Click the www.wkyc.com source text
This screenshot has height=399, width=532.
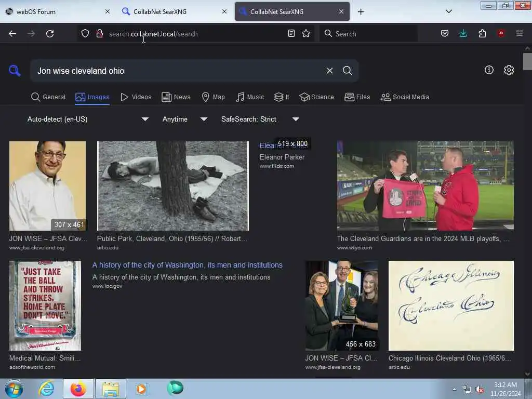pyautogui.click(x=354, y=248)
